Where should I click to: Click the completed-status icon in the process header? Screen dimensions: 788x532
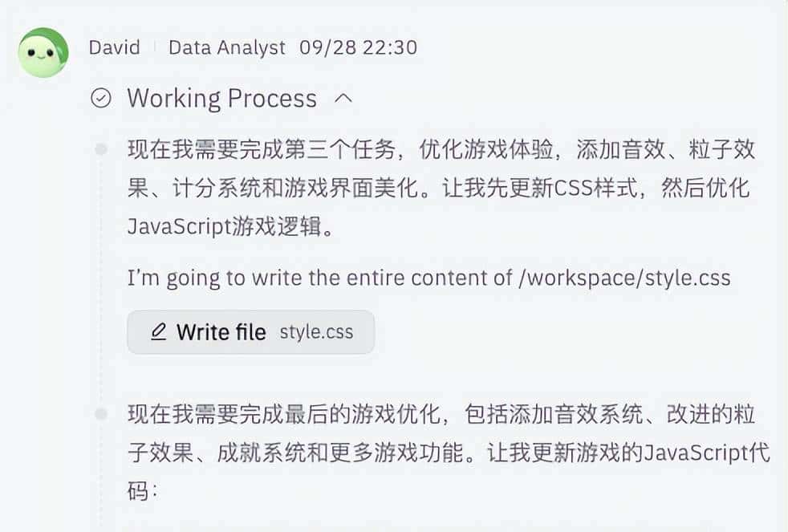point(101,98)
